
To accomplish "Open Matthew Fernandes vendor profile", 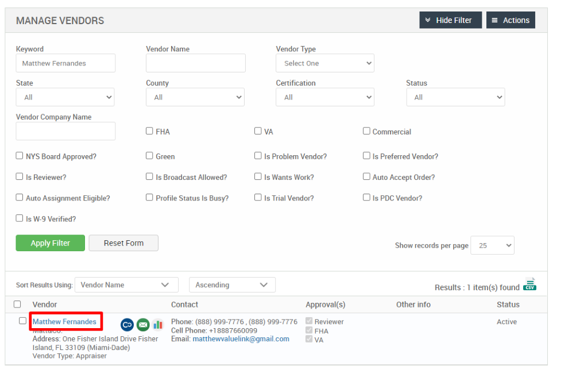I will coord(65,321).
